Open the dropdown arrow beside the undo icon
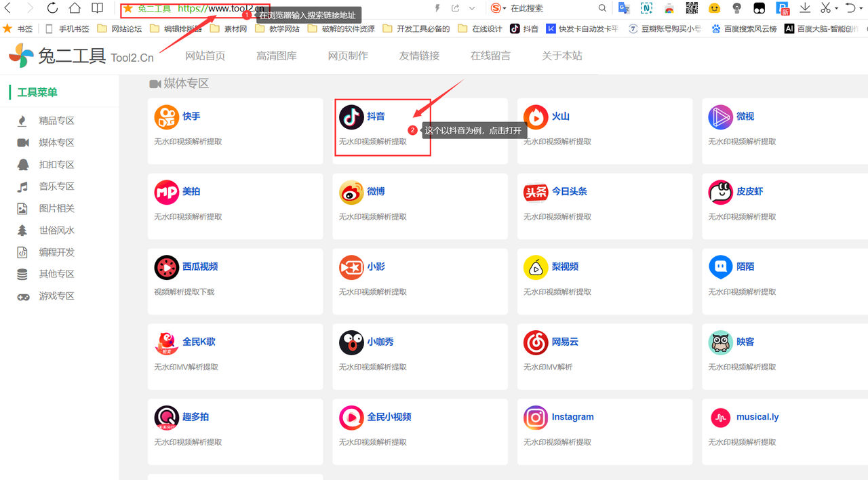This screenshot has width=868, height=480. pyautogui.click(x=861, y=8)
